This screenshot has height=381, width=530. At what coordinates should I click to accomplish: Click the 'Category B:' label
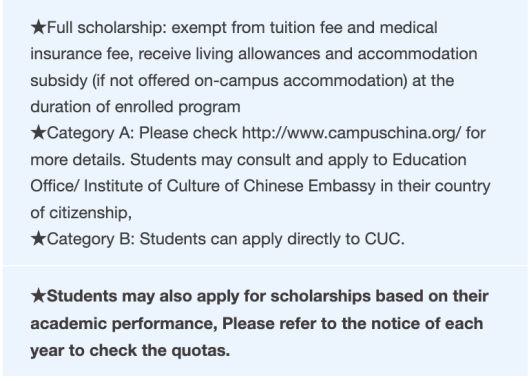pos(91,239)
